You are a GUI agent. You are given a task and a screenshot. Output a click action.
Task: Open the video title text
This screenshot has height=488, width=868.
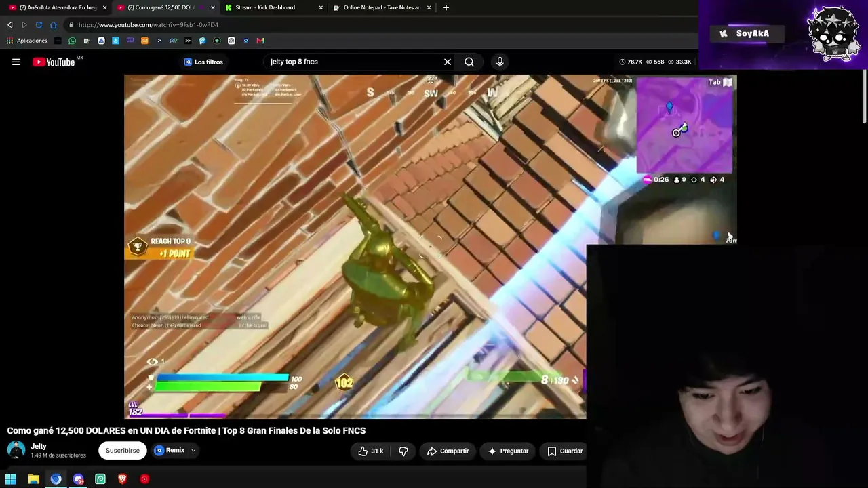(x=186, y=430)
